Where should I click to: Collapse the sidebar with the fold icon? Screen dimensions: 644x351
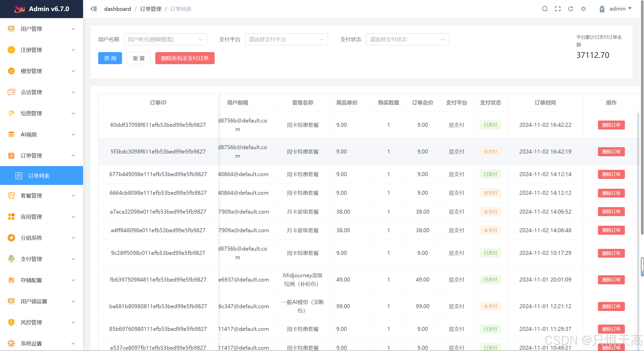tap(94, 9)
